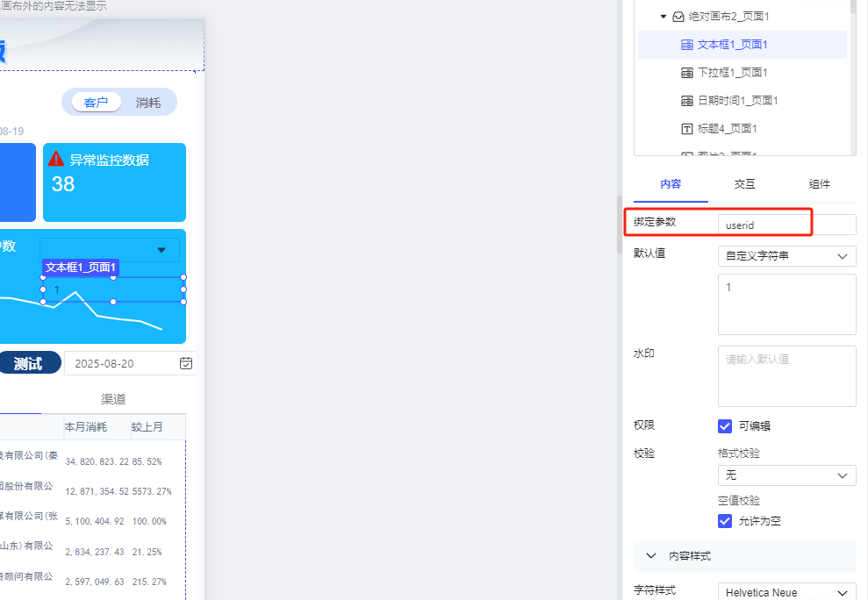This screenshot has width=868, height=600.
Task: Click the number 38 on the monitoring card
Action: pos(63,183)
